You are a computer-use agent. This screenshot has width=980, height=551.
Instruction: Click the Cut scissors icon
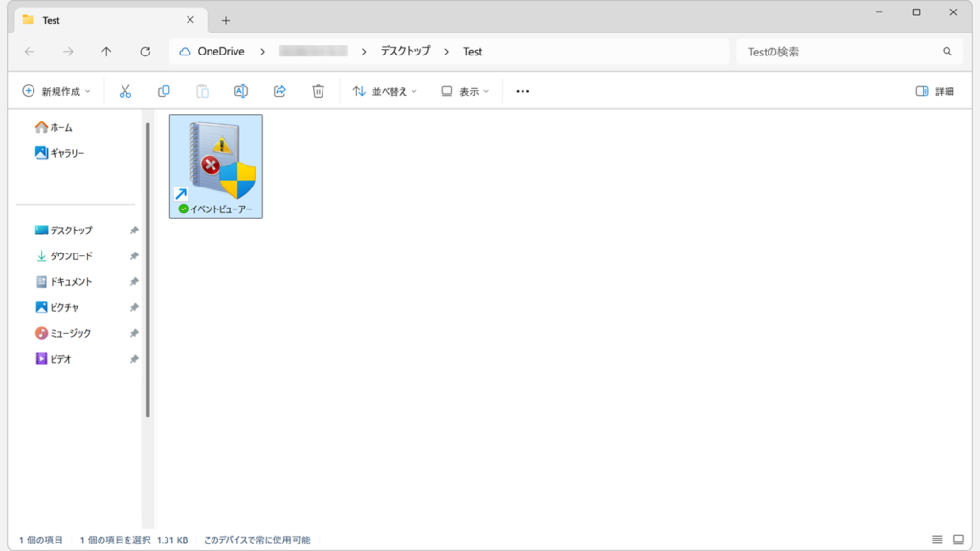point(124,91)
